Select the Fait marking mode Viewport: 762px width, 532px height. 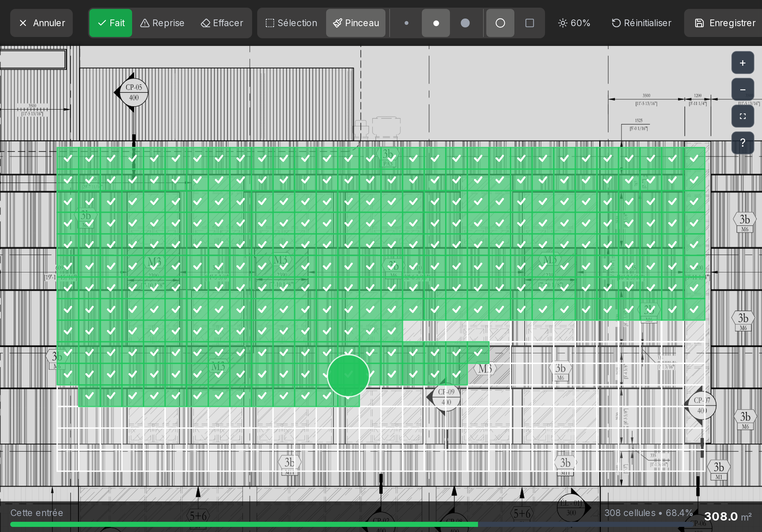[111, 23]
